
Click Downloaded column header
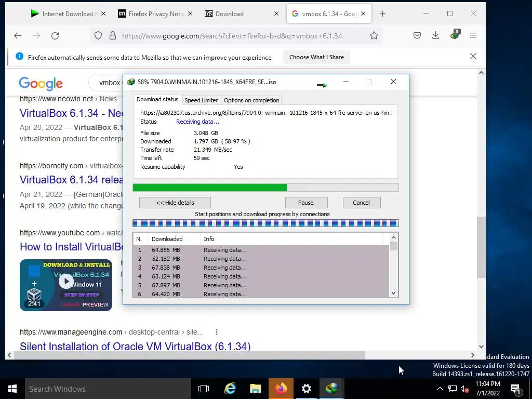175,239
